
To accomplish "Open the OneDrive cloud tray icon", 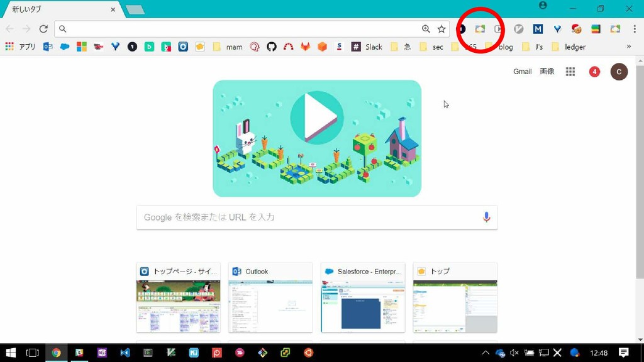I will tap(500, 353).
